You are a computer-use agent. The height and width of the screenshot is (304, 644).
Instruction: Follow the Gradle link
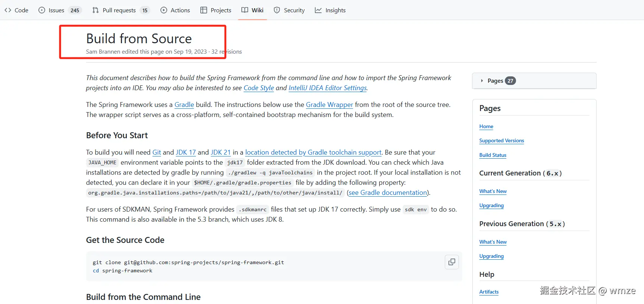pyautogui.click(x=184, y=105)
